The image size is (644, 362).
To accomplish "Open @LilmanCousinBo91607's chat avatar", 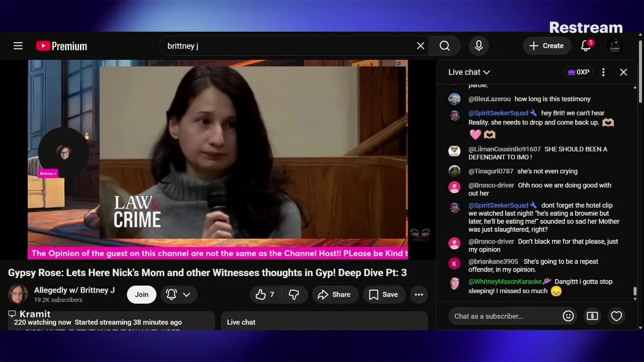I will point(454,150).
